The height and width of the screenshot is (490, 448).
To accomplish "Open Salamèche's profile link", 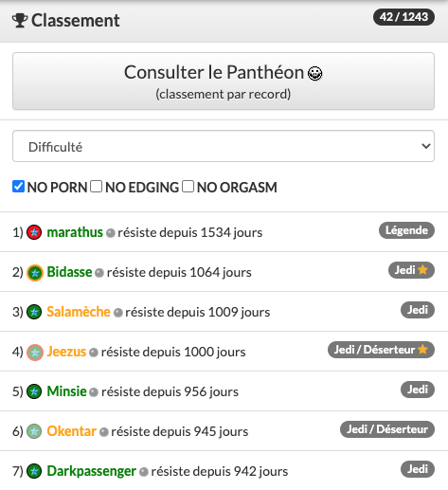I will click(79, 312).
